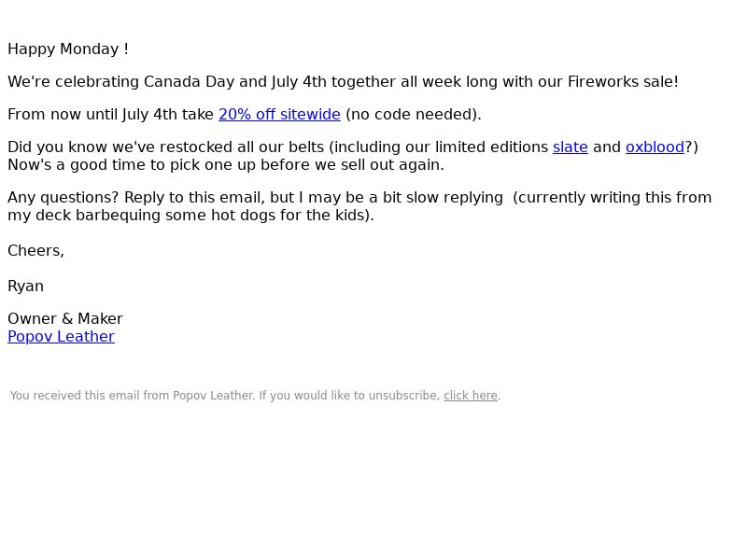
Task: Click the 'Fireworks sale!' phrase
Action: [x=623, y=82]
